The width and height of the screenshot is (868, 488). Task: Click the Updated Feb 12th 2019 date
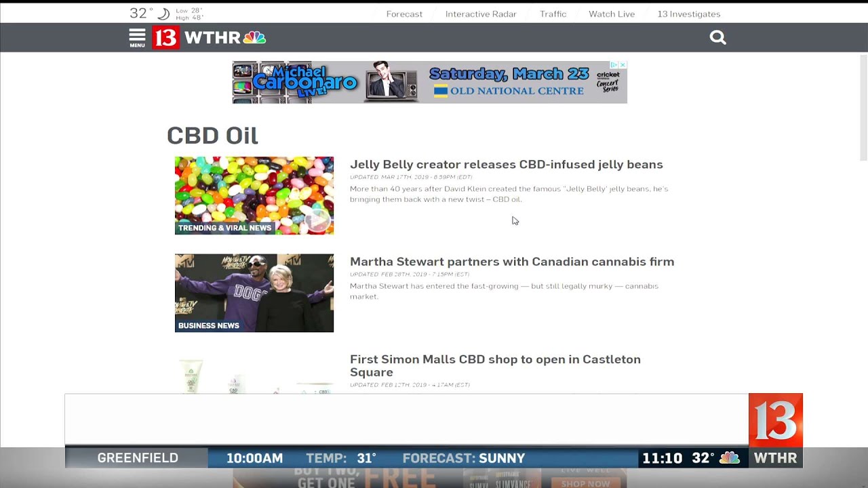click(410, 385)
